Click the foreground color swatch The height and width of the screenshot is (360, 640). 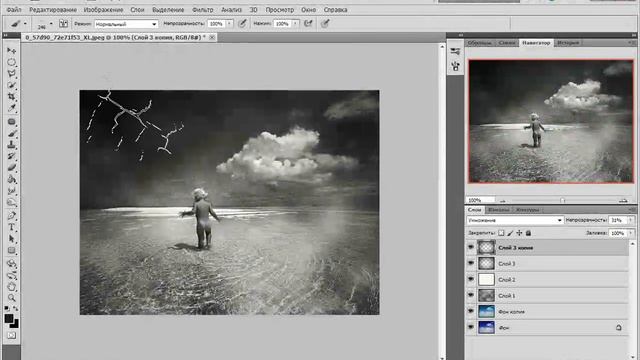coord(9,319)
